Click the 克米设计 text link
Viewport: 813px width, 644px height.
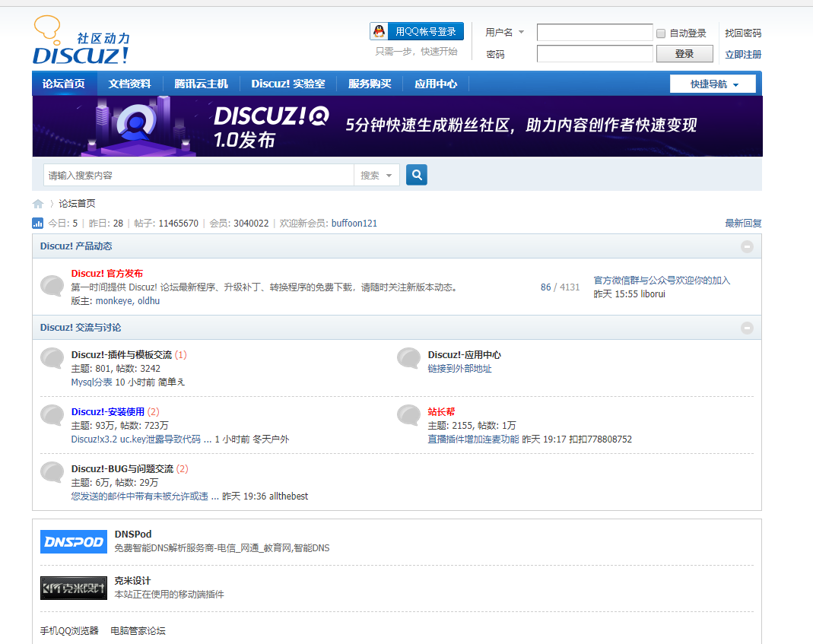click(132, 581)
